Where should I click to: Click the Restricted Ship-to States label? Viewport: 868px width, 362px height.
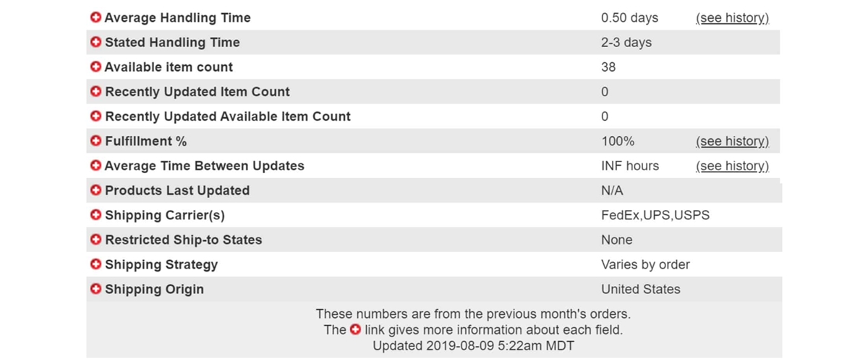(183, 240)
